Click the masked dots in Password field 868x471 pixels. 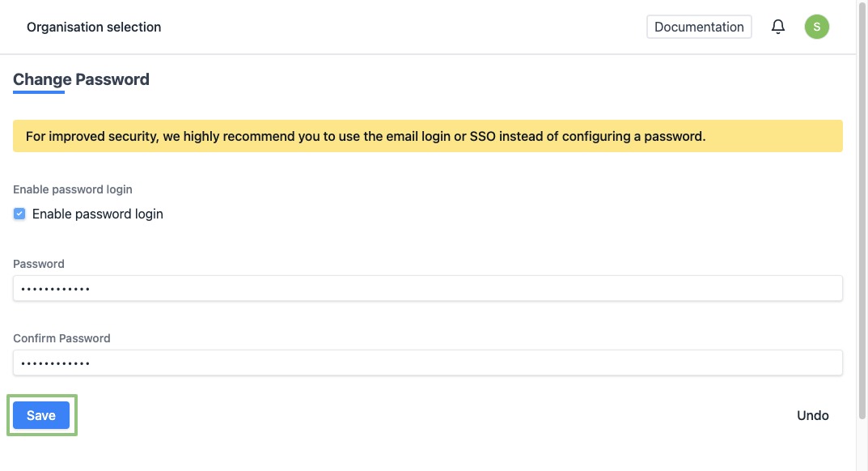click(55, 288)
